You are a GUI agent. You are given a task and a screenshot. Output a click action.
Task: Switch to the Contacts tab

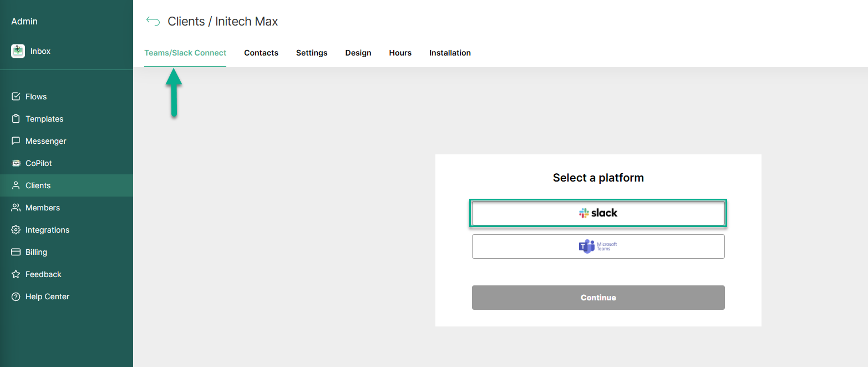pos(261,53)
